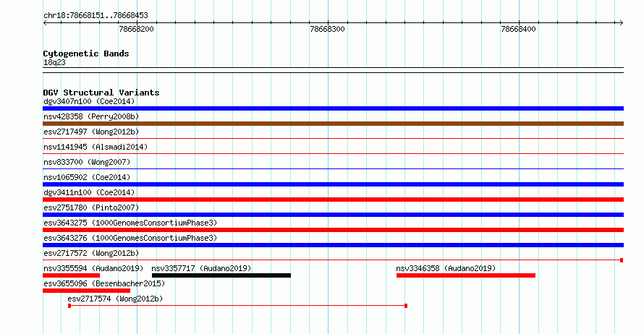Image resolution: width=644 pixels, height=334 pixels.
Task: Click the nsv1141945 (Alsmadi2014) label
Action: [96, 147]
